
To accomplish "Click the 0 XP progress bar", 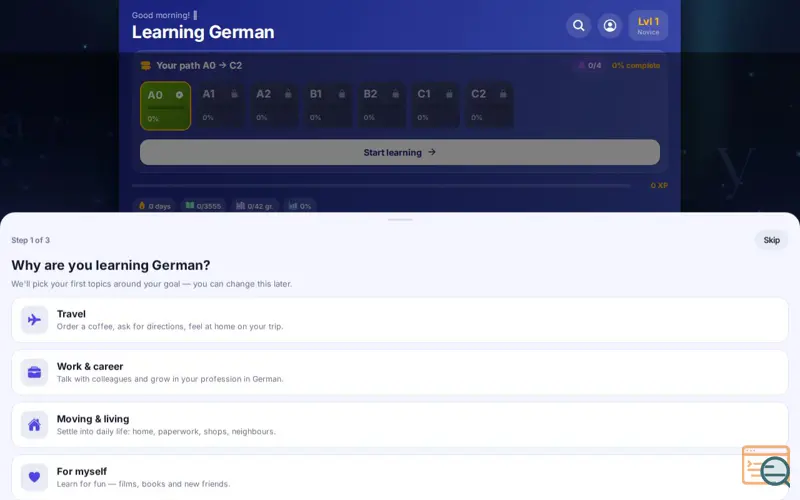I will tap(381, 186).
